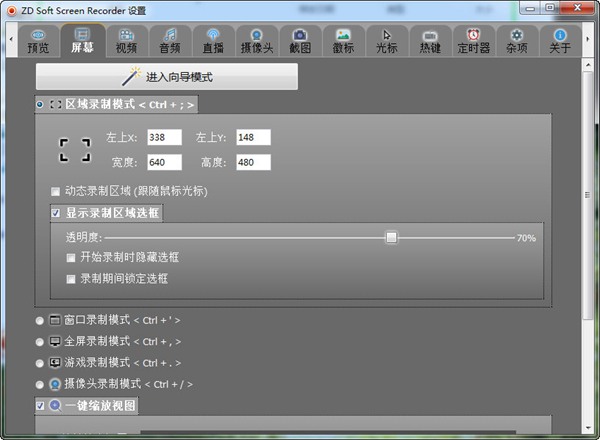Open the 直播 (Live stream) tab
The width and height of the screenshot is (600, 440).
click(212, 40)
